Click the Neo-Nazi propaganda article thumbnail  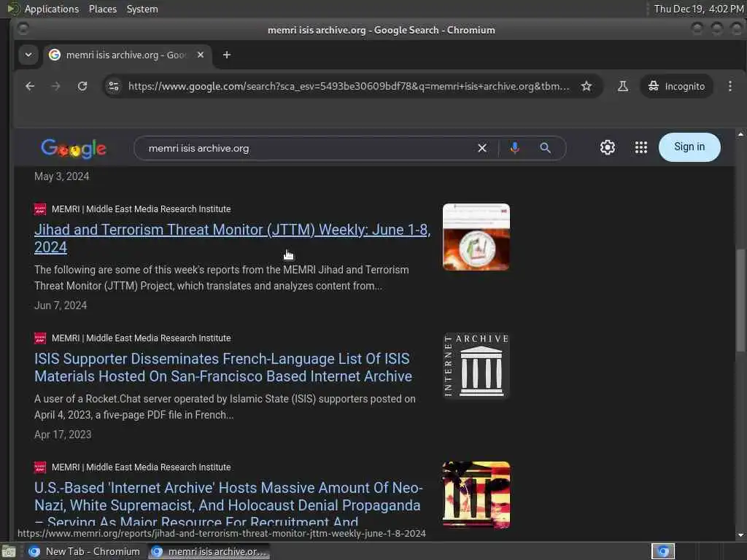tap(476, 495)
